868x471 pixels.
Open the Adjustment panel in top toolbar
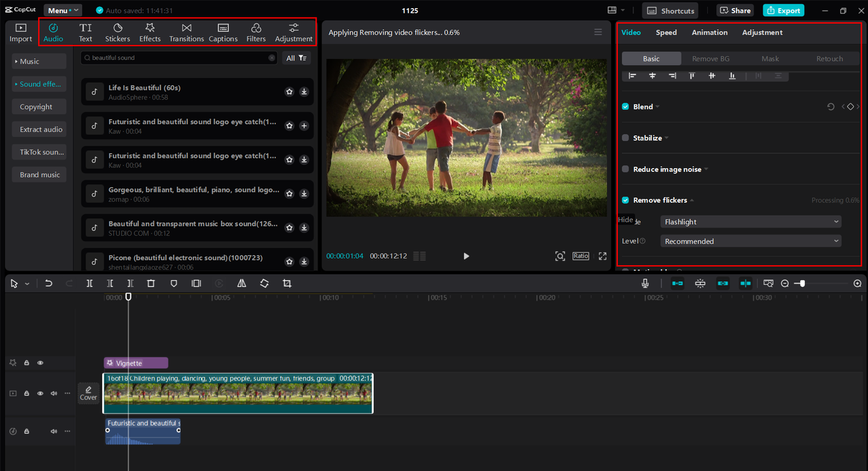[294, 33]
